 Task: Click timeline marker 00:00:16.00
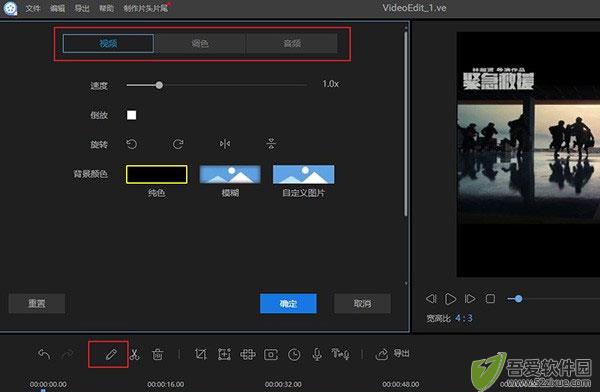tap(166, 384)
